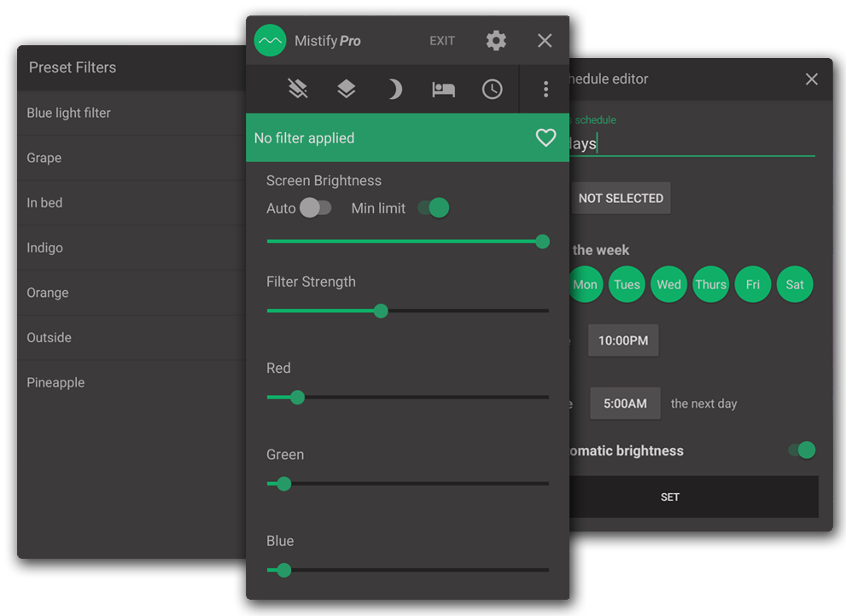Select the Indigo preset filter

[131, 247]
